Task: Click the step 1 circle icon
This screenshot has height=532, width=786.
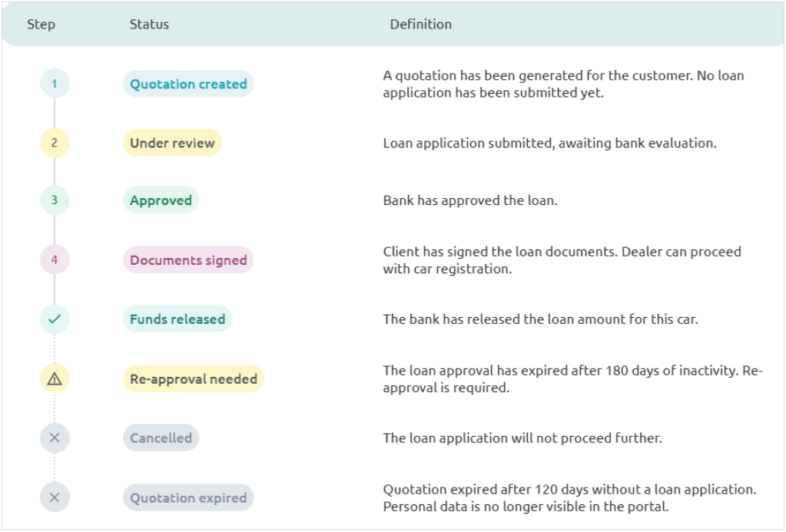Action: pos(55,84)
